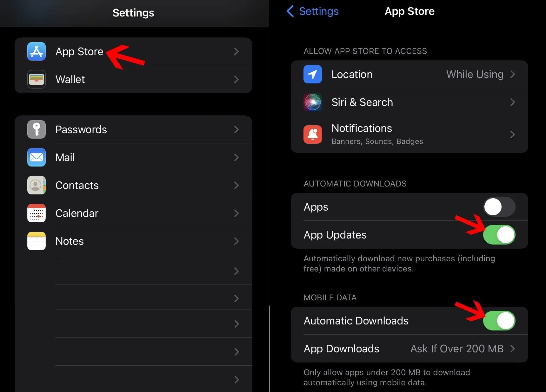This screenshot has height=392, width=546.
Task: Tap the Notifications bell icon
Action: click(x=313, y=134)
